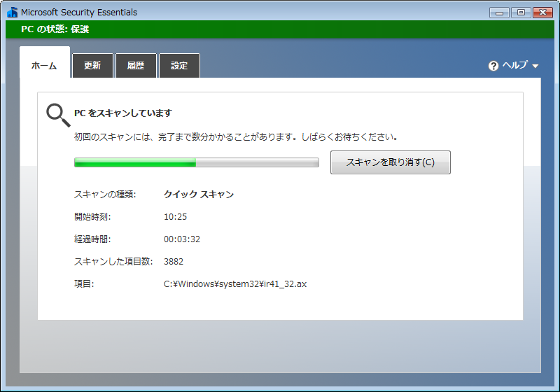The width and height of the screenshot is (560, 392).
Task: Click the ヘルプ menu label
Action: [515, 65]
